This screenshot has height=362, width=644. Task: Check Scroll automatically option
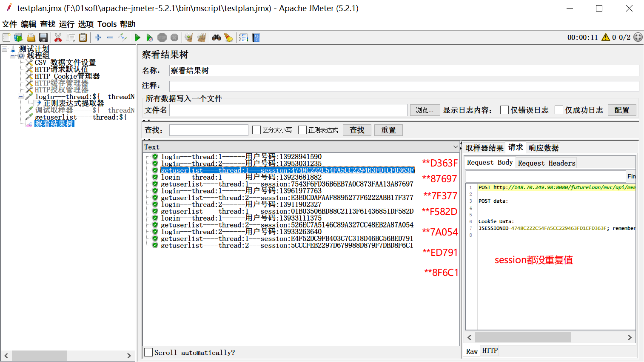148,352
